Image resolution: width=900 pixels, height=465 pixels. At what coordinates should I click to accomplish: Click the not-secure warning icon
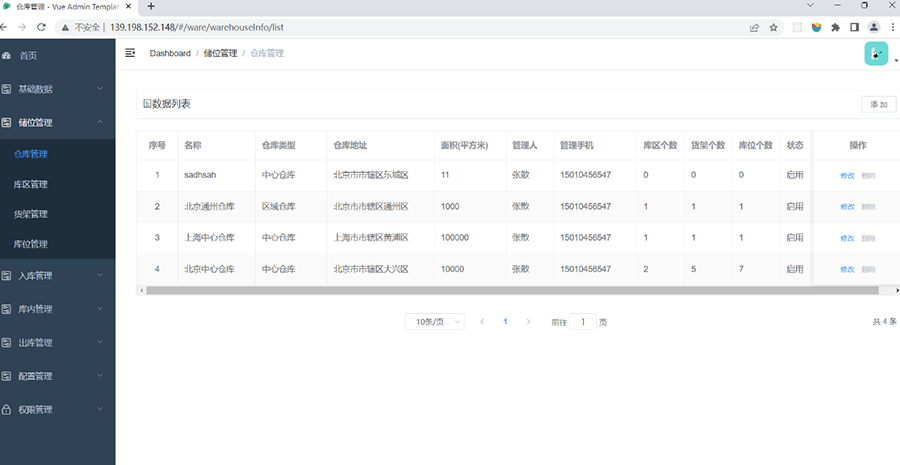(x=65, y=27)
